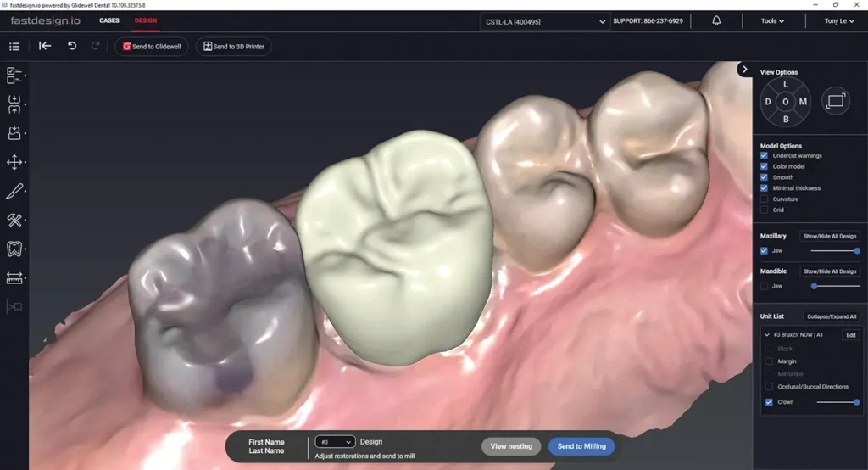Select the ruler measurement tool
Screen dimensions: 868x470
tap(14, 277)
